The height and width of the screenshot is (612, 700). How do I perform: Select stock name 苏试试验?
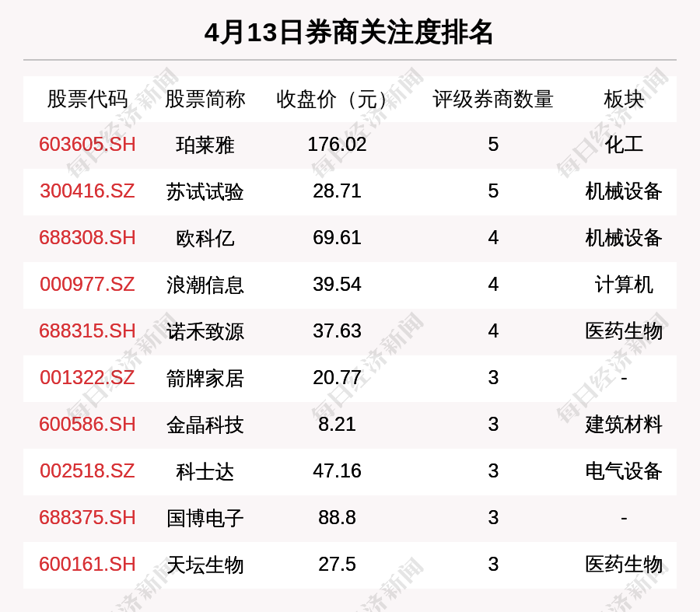[205, 191]
